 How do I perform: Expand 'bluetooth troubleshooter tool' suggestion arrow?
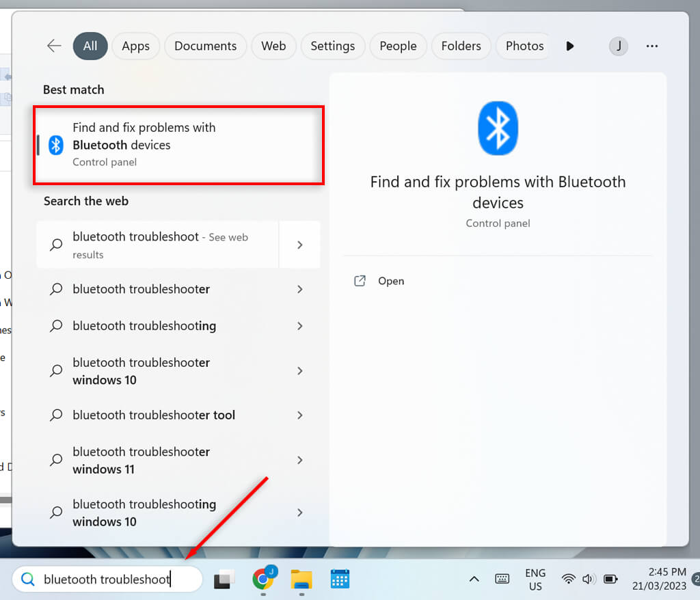(299, 415)
